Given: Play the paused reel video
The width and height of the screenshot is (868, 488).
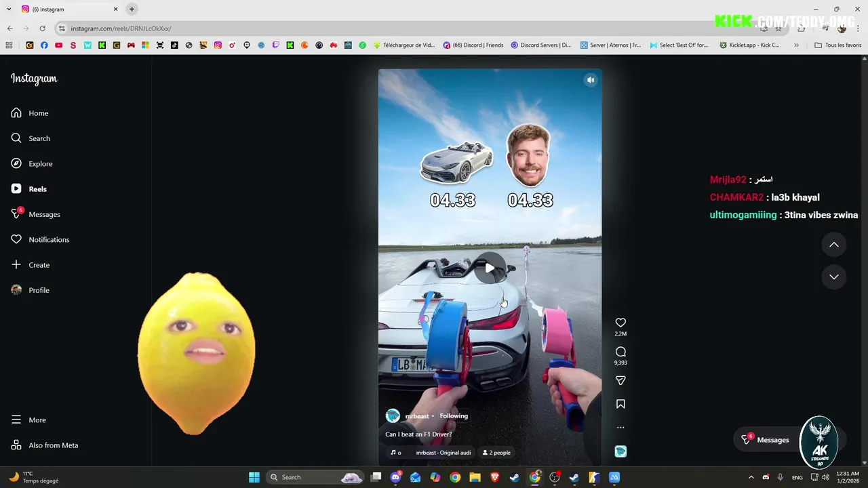Looking at the screenshot, I should click(490, 268).
